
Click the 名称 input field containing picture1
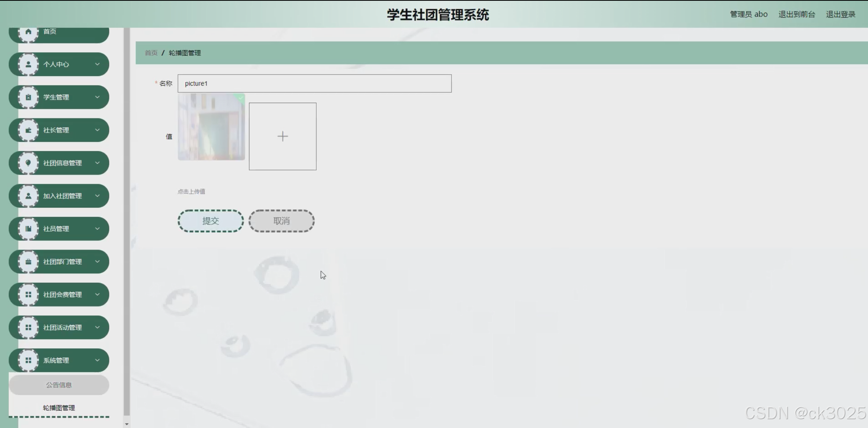click(x=314, y=83)
